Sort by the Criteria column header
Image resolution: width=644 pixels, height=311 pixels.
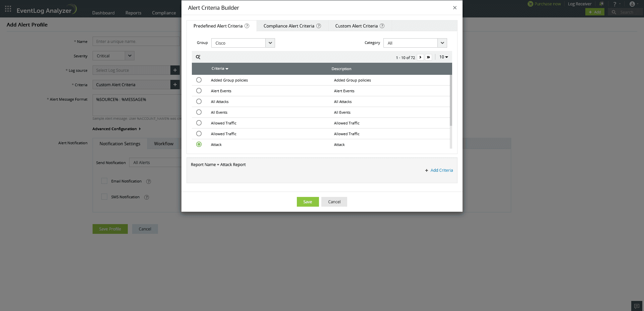pyautogui.click(x=220, y=69)
